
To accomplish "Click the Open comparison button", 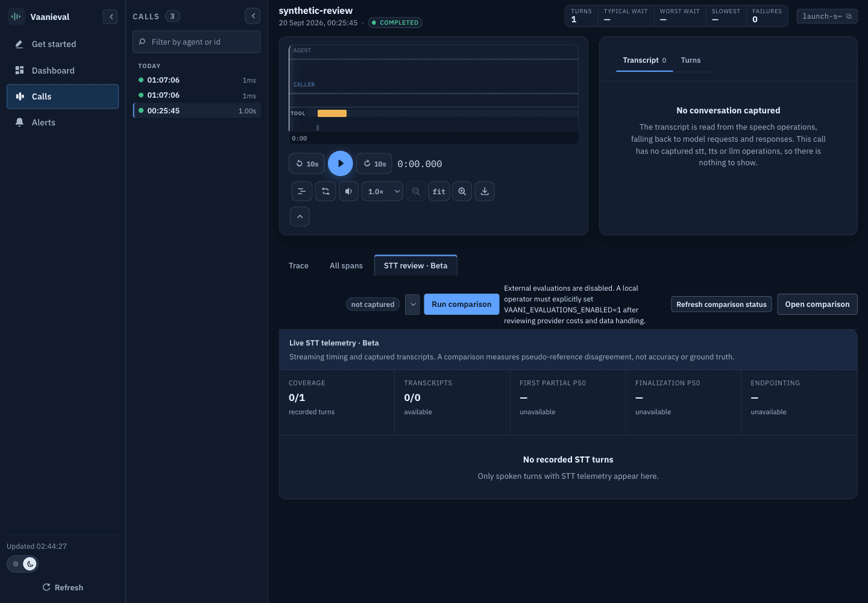I will coord(817,305).
